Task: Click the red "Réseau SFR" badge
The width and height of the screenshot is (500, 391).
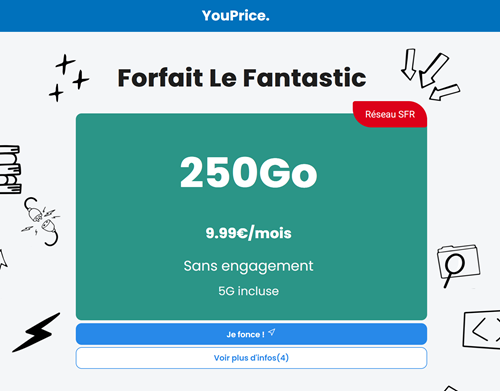Action: (390, 114)
